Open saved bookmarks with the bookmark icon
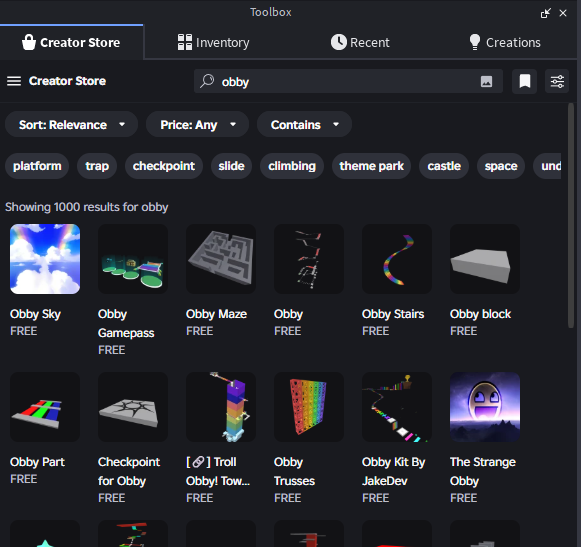This screenshot has width=581, height=547. point(525,81)
